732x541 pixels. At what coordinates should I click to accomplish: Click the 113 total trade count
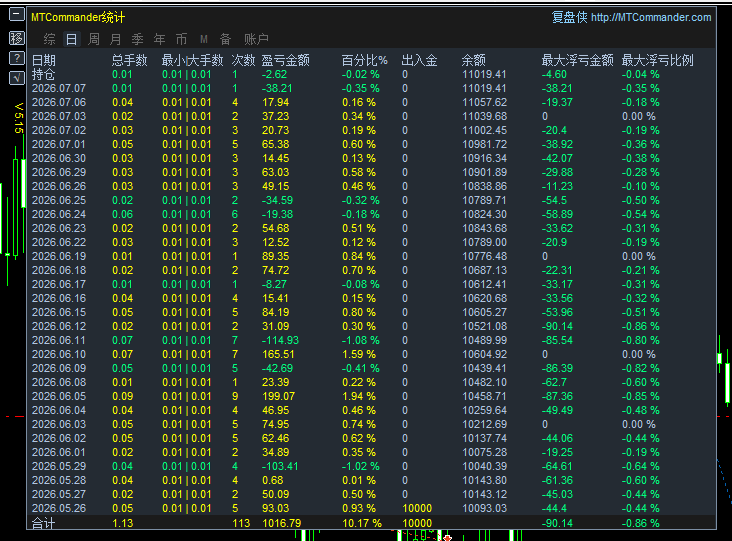tap(241, 523)
